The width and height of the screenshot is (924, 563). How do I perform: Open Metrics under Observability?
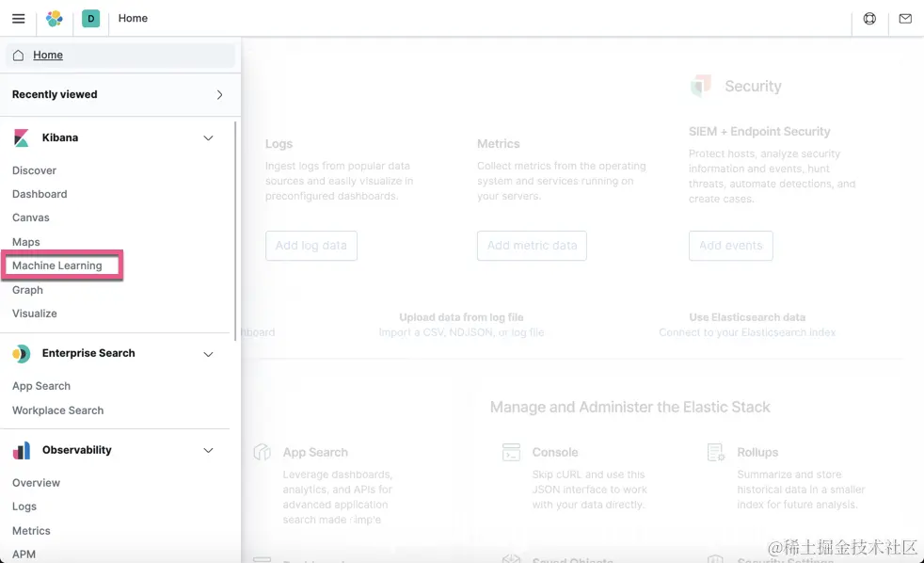coord(31,531)
